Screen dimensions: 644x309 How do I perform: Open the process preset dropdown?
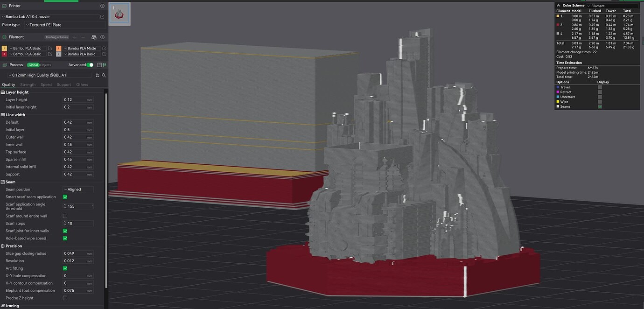(50, 75)
